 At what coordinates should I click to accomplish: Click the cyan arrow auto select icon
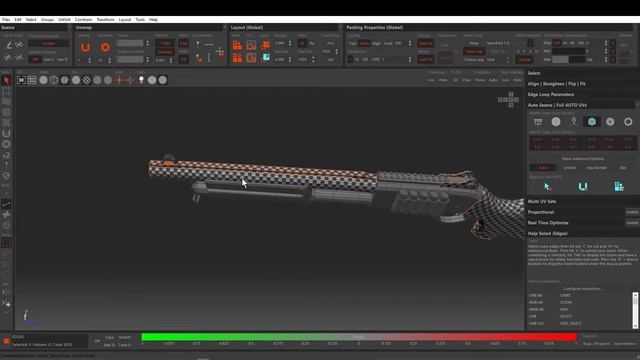coord(547,187)
